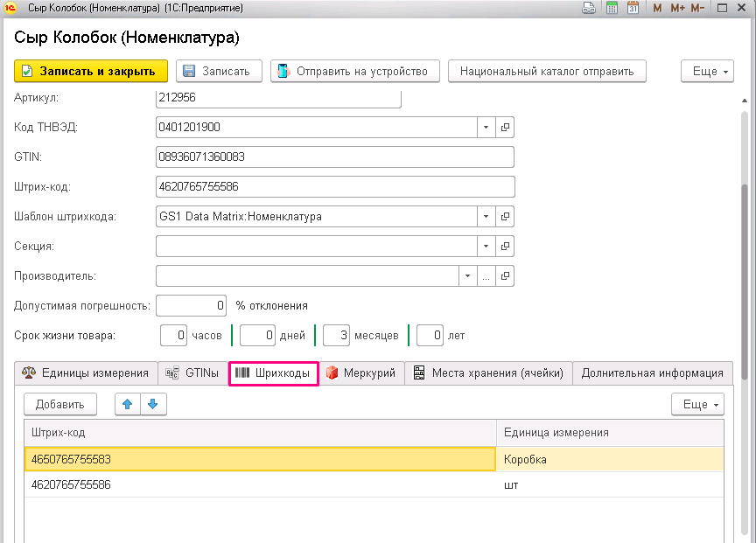Open the Код ТНВЭД linked record icon
Screen dimensions: 756x543
click(505, 127)
